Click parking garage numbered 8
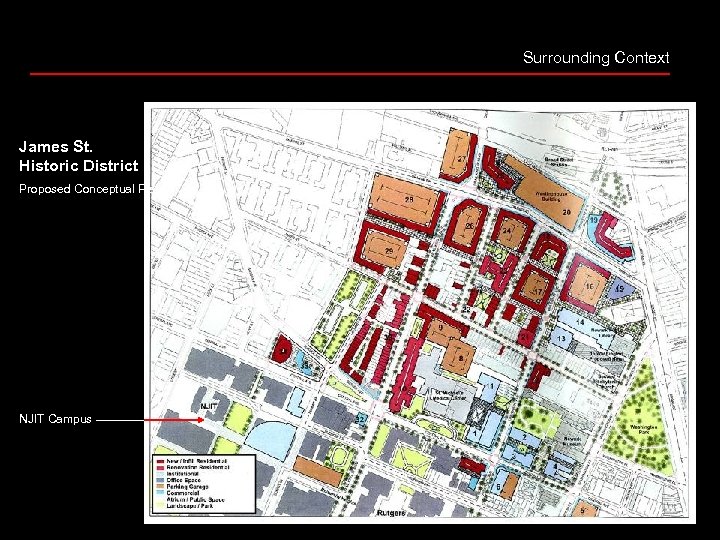The width and height of the screenshot is (720, 540). click(x=459, y=357)
